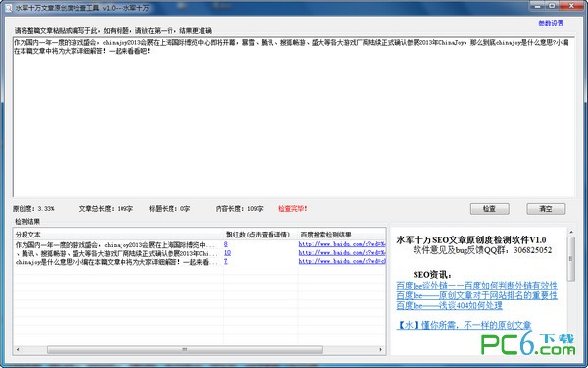Click the results scrollbar right arrow

point(381,350)
